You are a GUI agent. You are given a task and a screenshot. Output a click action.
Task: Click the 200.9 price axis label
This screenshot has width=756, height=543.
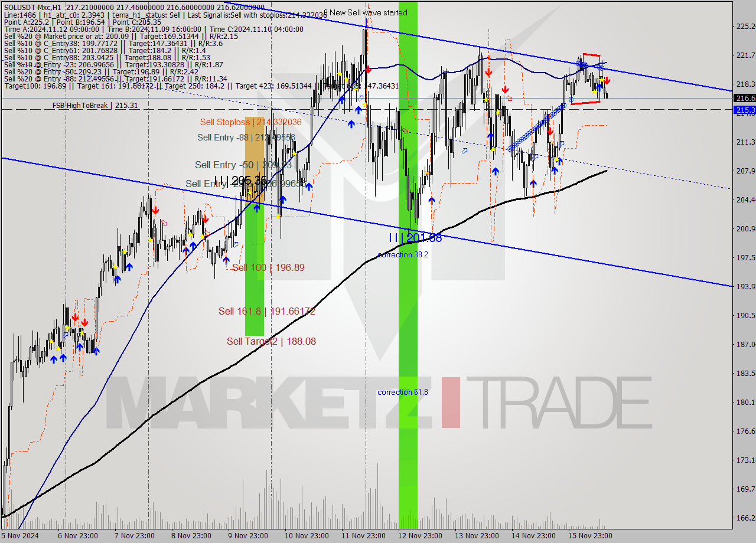pyautogui.click(x=745, y=228)
